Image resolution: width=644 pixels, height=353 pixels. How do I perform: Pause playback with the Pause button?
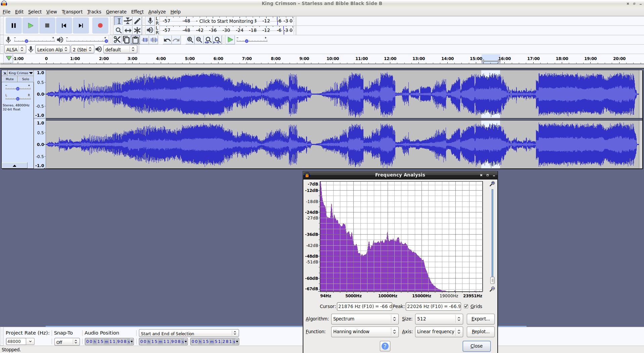click(x=14, y=26)
